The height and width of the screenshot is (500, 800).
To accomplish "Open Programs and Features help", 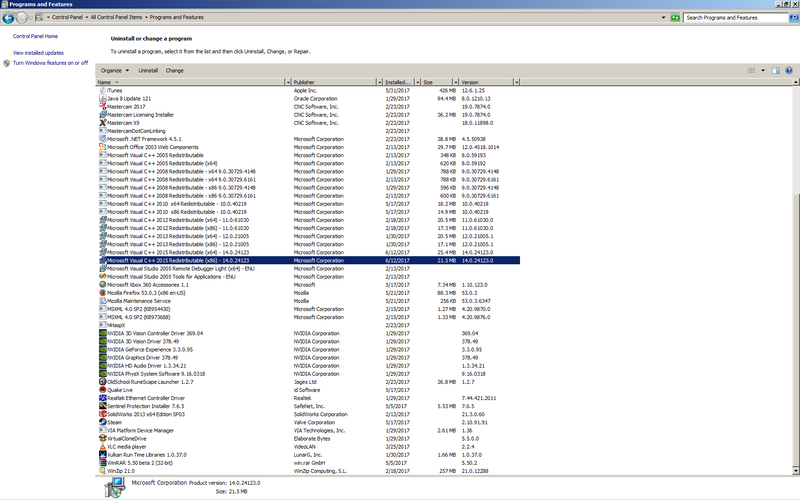I will 789,70.
